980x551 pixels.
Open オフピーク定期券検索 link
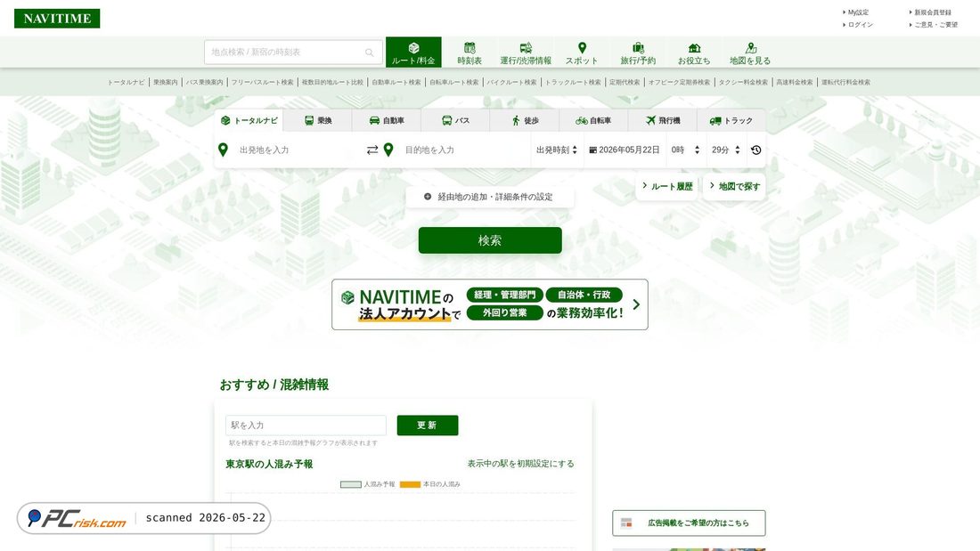click(680, 83)
